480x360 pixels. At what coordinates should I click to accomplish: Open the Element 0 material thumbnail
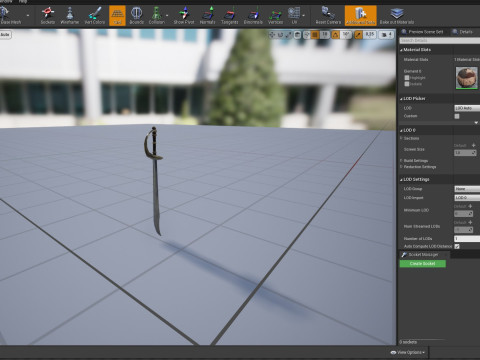point(467,78)
